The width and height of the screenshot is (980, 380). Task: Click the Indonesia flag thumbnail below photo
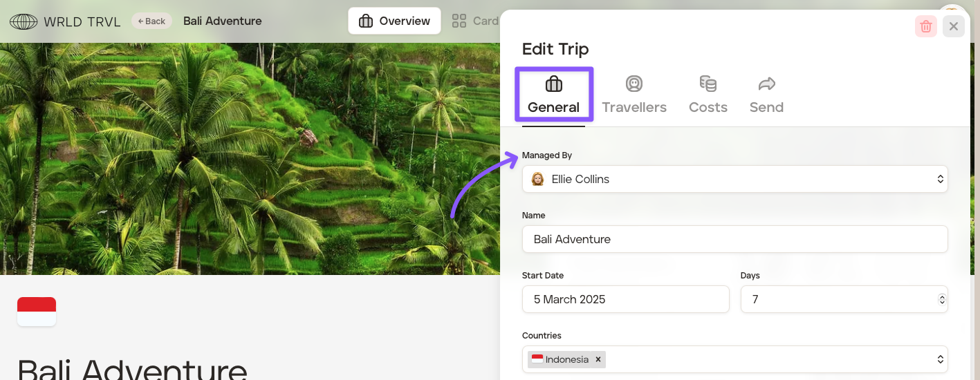pos(37,312)
